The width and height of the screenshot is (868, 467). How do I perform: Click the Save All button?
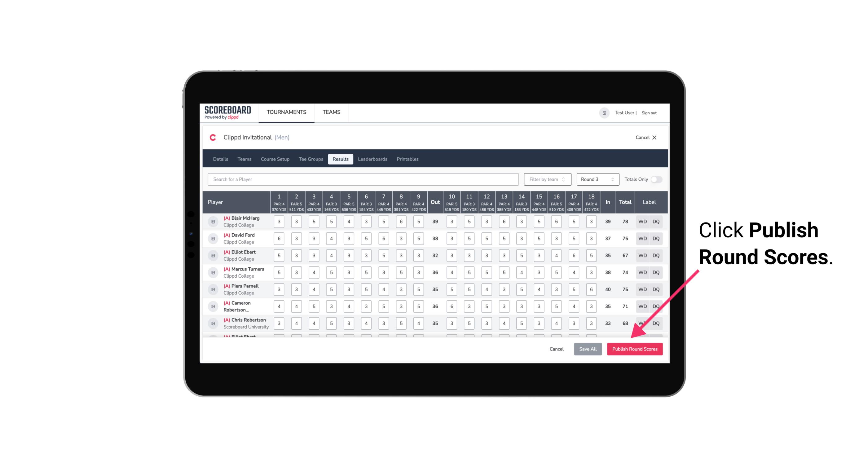click(x=588, y=349)
